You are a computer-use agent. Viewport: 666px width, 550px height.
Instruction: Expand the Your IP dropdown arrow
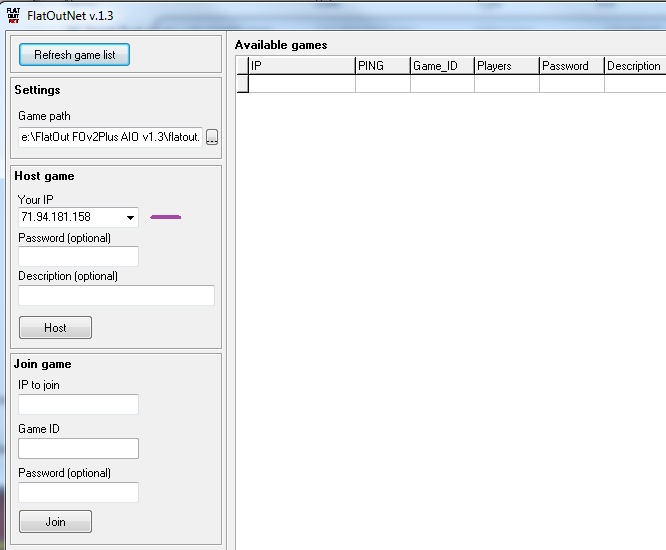[x=130, y=217]
